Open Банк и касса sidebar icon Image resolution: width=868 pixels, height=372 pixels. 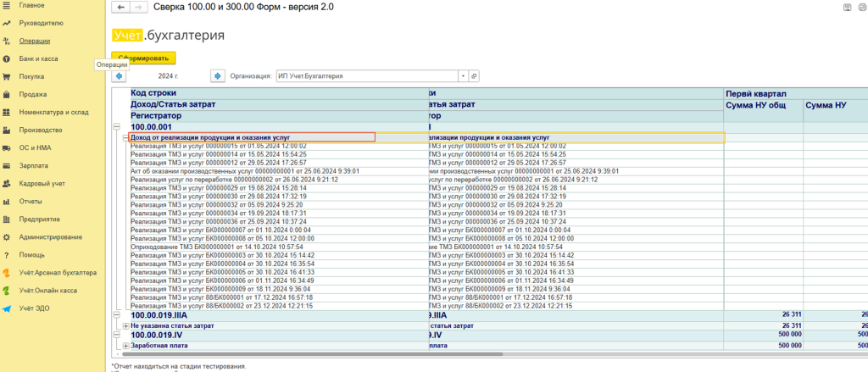pos(7,58)
